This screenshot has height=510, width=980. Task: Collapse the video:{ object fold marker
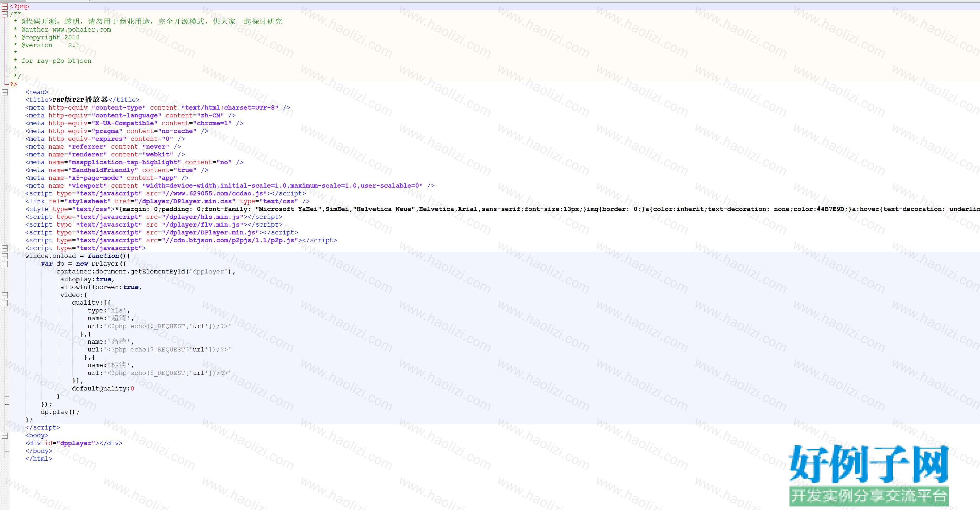[x=5, y=295]
